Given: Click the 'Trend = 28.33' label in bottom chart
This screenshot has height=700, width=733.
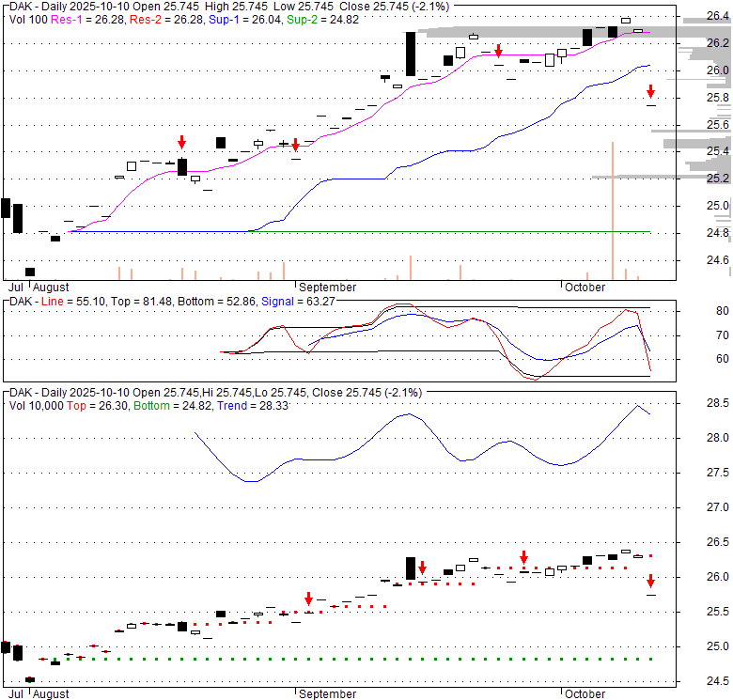Looking at the screenshot, I should tap(253, 406).
